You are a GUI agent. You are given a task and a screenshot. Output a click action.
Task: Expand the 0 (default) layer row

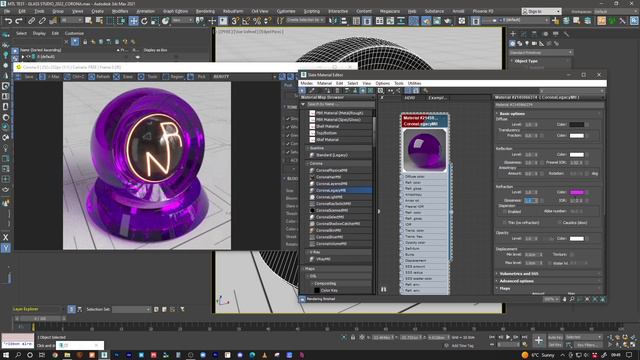click(23, 57)
